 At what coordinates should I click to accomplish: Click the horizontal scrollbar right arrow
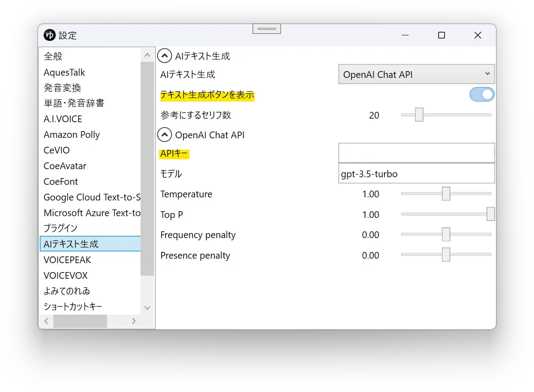134,321
